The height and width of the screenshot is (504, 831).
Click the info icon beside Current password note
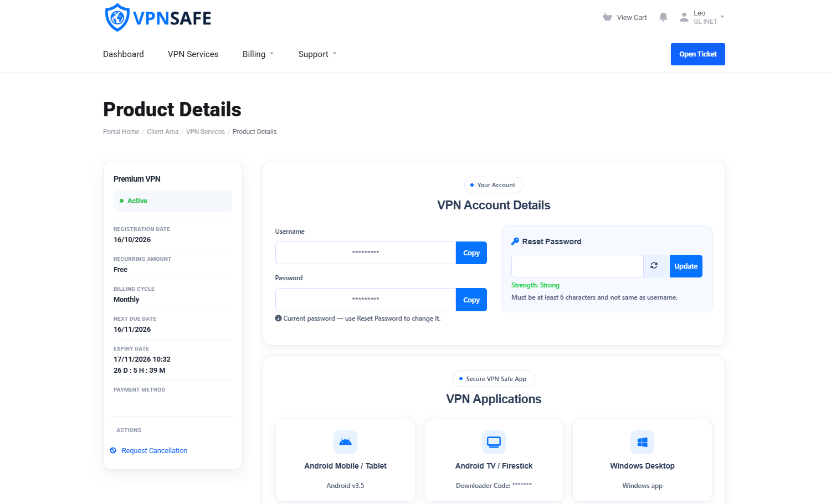[278, 318]
